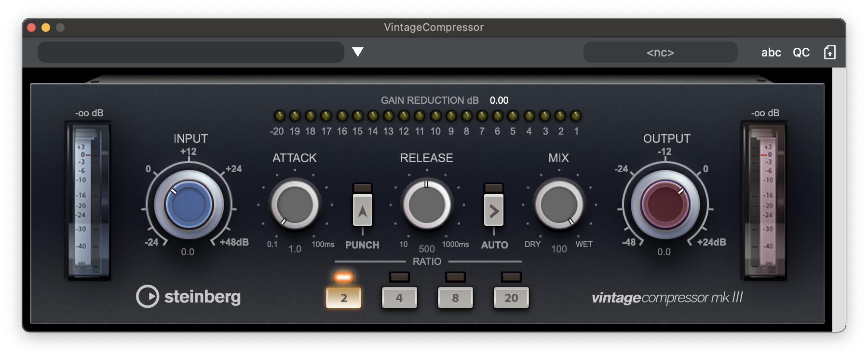Click the ATTACK knob

(295, 205)
